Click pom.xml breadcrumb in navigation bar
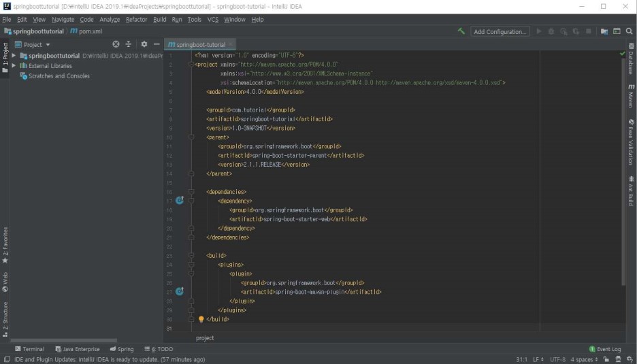637x364 pixels. [86, 31]
